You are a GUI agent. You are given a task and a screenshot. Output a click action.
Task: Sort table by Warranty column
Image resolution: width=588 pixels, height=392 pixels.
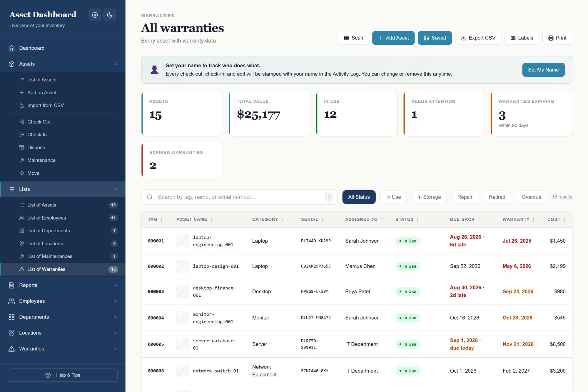(519, 220)
